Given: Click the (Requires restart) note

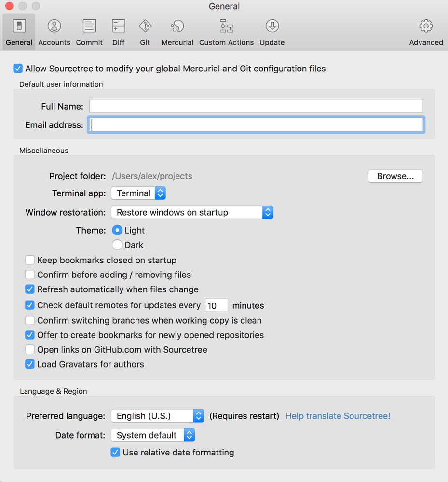Looking at the screenshot, I should point(244,416).
